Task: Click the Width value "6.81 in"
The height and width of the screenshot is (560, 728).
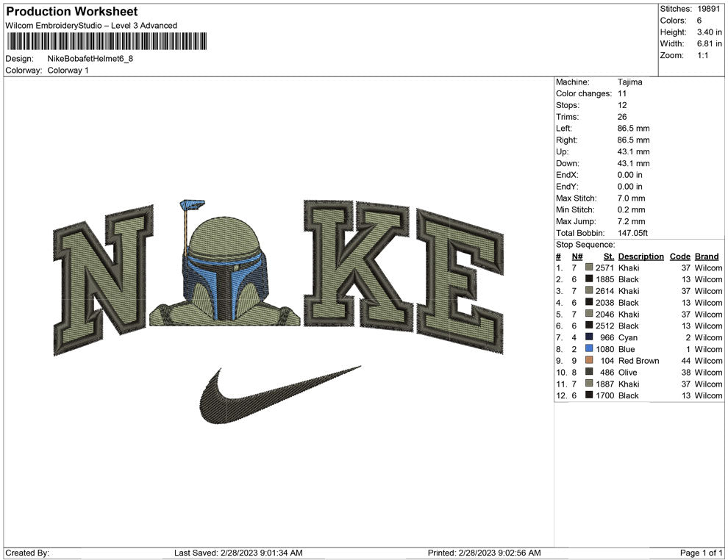Action: (x=709, y=43)
